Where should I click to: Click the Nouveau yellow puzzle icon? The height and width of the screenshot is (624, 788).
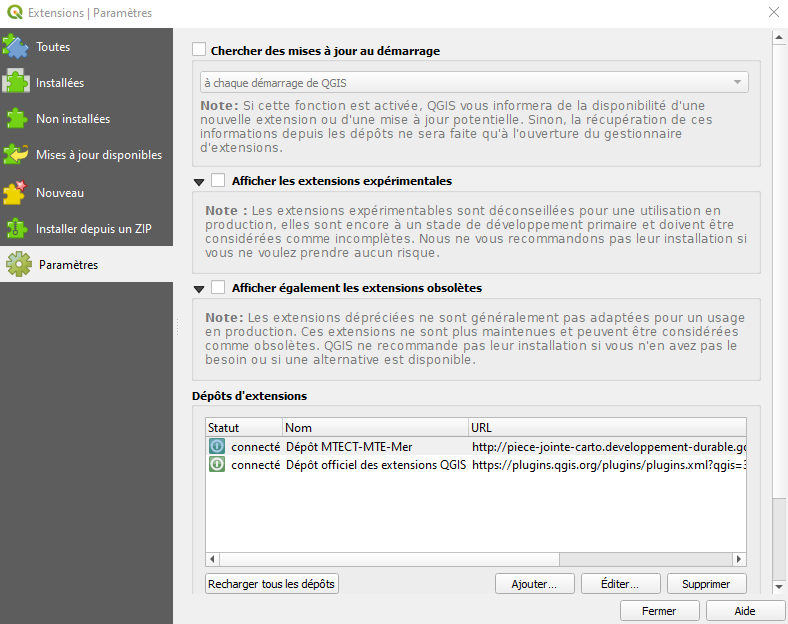[x=16, y=192]
